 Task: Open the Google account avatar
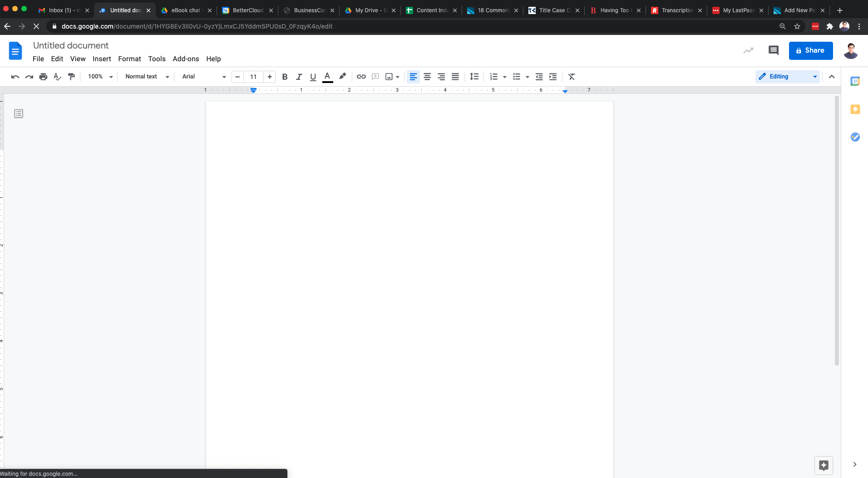[x=851, y=51]
